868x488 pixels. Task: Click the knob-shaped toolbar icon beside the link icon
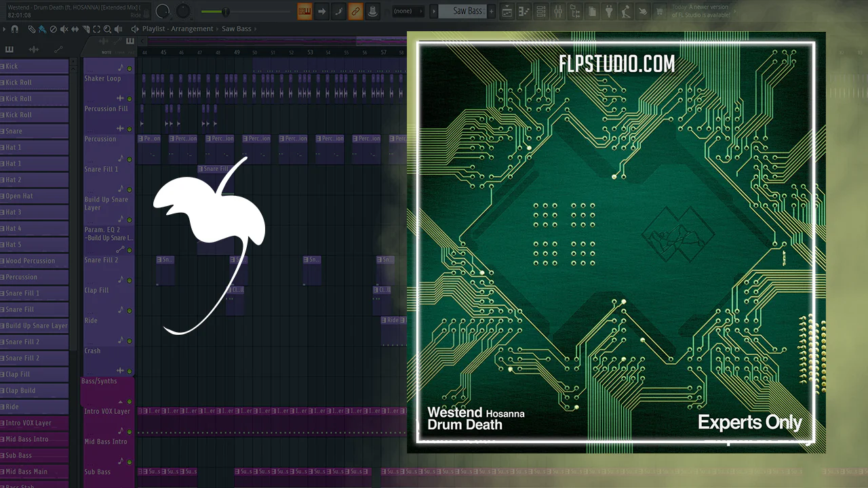click(372, 11)
